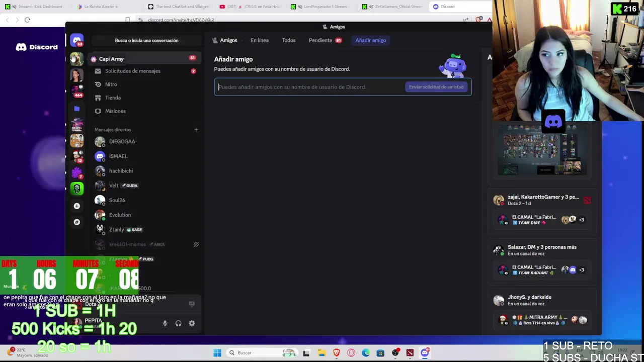Image resolution: width=644 pixels, height=362 pixels.
Task: Open the green shield server icon
Action: 76,189
